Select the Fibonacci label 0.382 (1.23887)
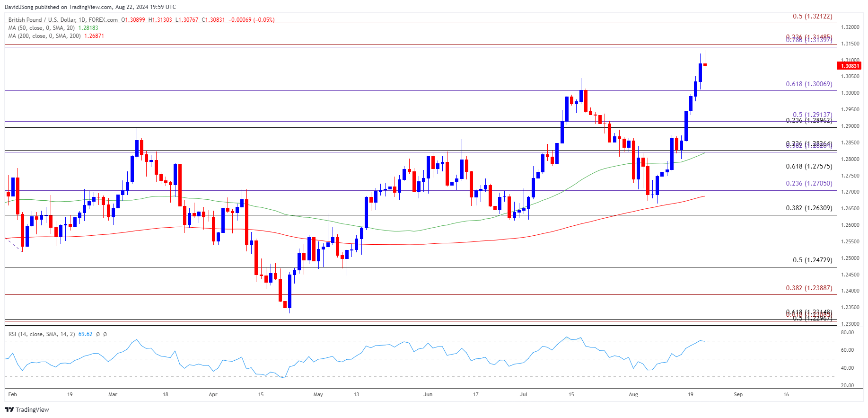 click(809, 288)
